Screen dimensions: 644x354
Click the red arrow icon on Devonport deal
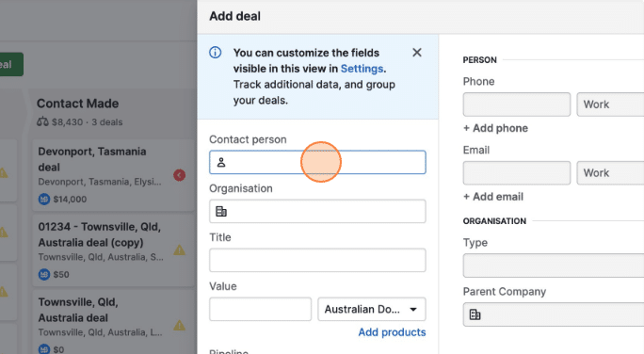pyautogui.click(x=179, y=175)
